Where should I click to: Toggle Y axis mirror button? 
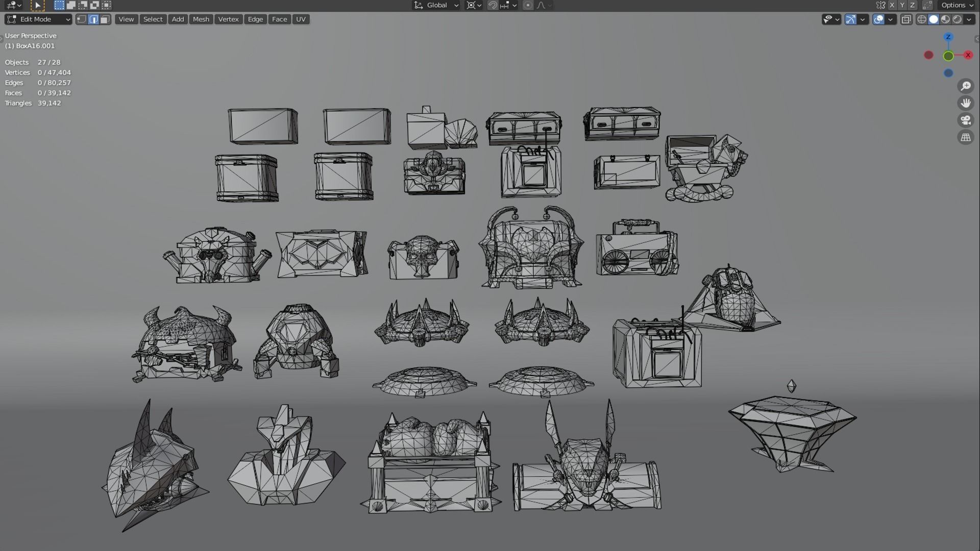902,5
